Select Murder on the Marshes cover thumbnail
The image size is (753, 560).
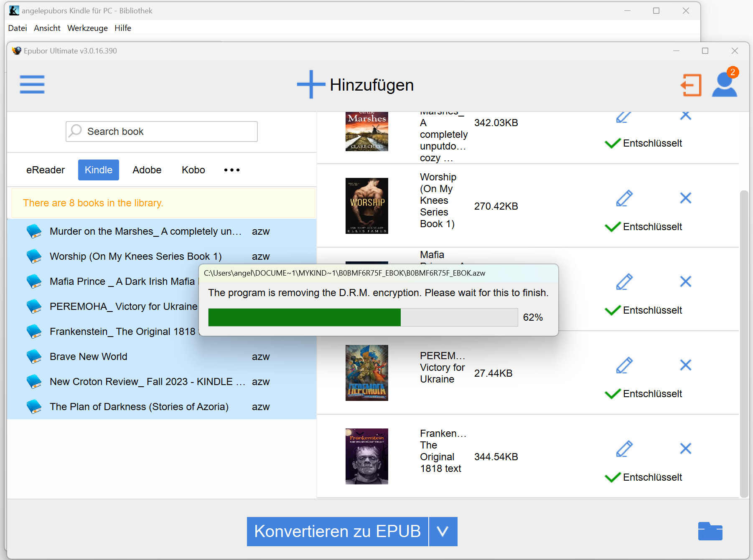point(367,132)
